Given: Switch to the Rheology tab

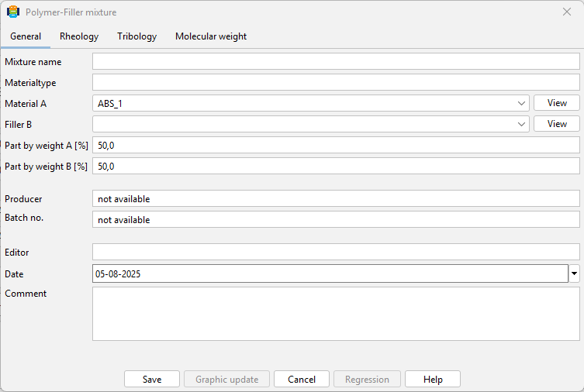Looking at the screenshot, I should tap(79, 36).
